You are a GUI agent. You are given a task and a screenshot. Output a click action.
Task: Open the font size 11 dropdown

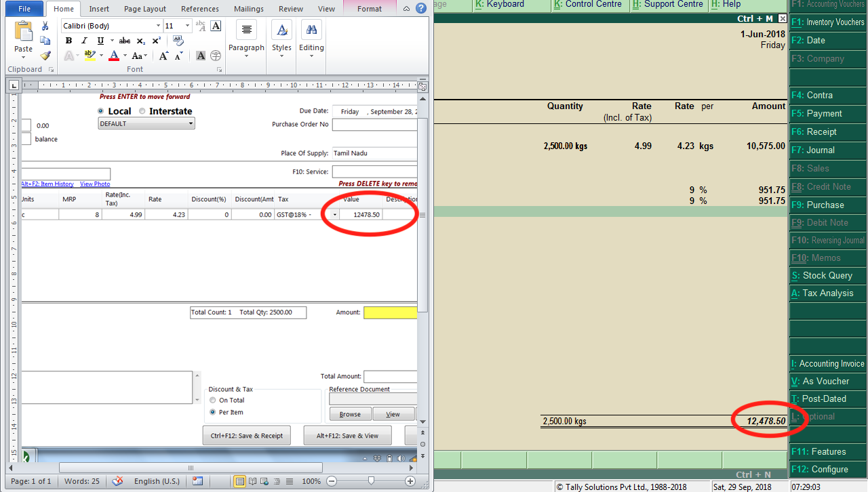pyautogui.click(x=188, y=26)
